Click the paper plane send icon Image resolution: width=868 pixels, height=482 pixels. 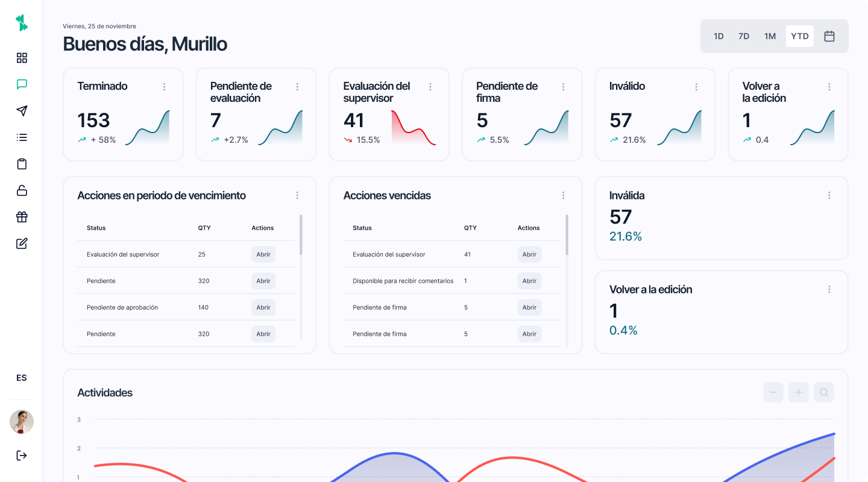(x=22, y=111)
